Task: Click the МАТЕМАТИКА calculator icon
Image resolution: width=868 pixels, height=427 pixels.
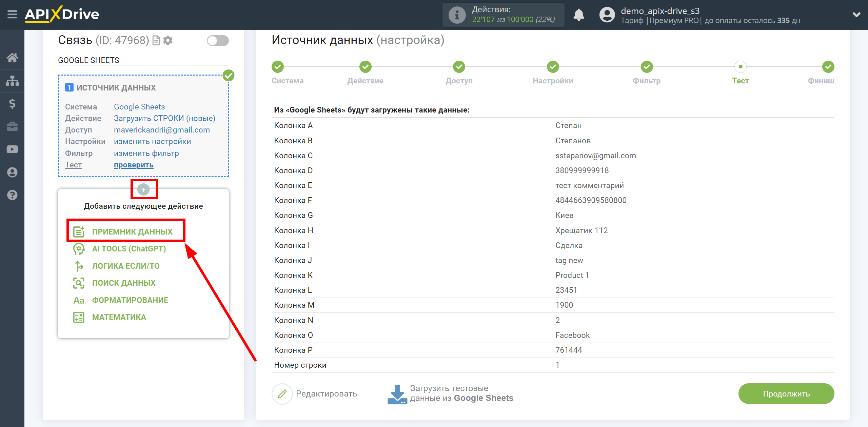Action: (79, 317)
